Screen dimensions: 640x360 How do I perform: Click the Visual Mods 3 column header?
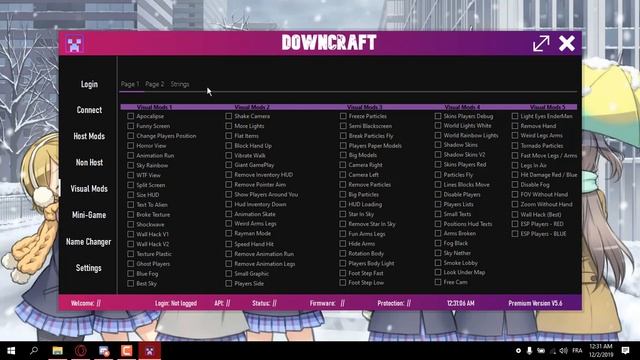point(364,107)
